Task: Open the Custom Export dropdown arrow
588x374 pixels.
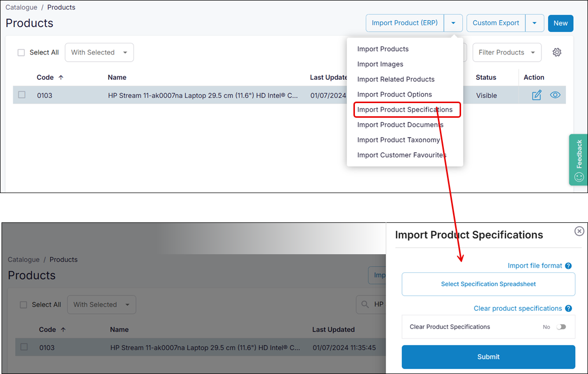Action: click(534, 23)
